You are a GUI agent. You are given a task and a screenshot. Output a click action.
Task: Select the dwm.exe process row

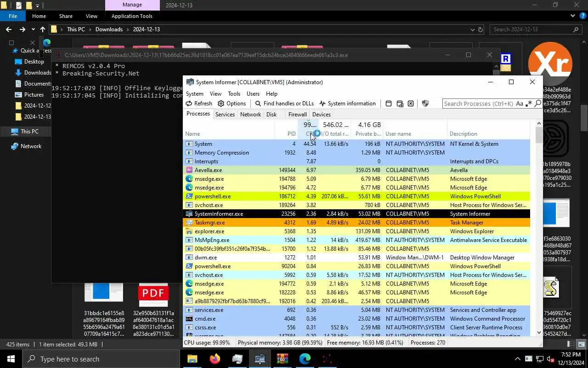tap(356, 258)
